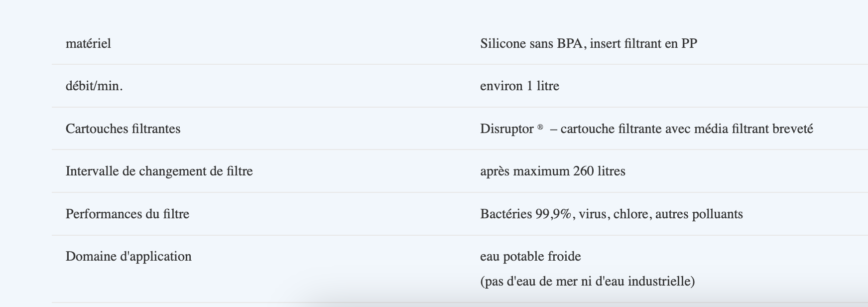Click the "Bactéries 99,9%" text
The width and height of the screenshot is (868, 307).
[x=525, y=214]
